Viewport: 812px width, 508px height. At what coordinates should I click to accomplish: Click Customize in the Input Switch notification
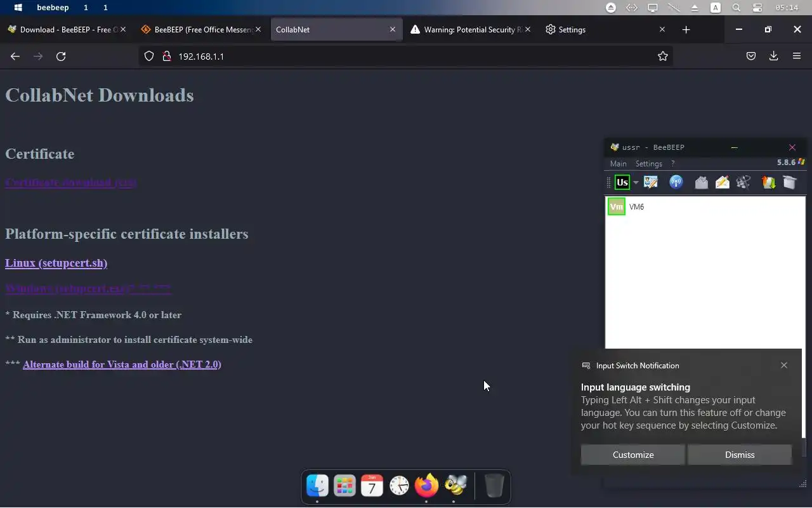click(x=633, y=455)
